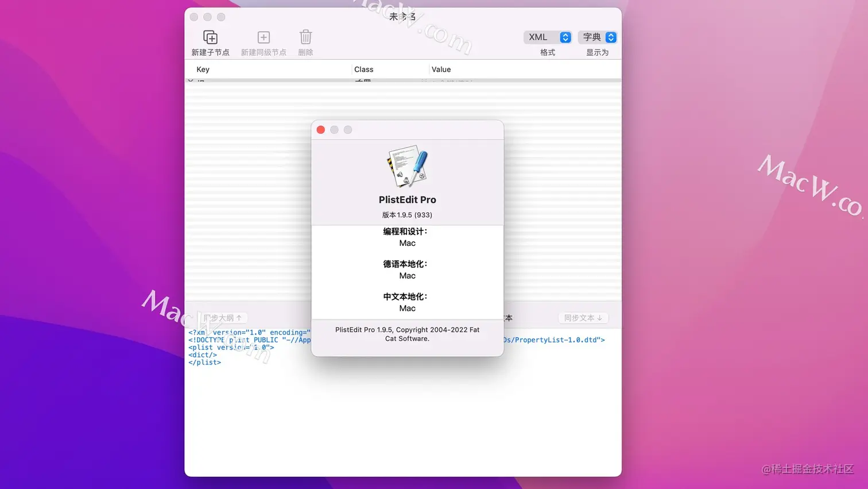Open the XML format dropdown
Viewport: 868px width, 489px height.
click(x=548, y=37)
